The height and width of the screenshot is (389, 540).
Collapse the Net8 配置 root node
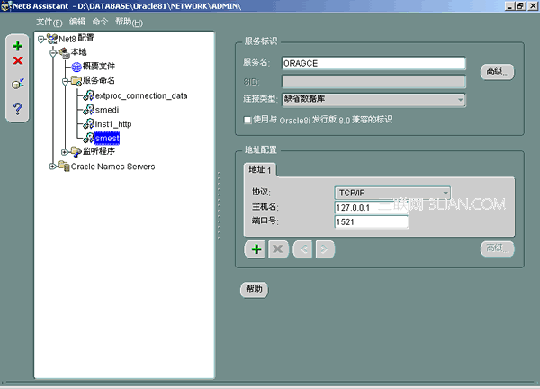(x=41, y=39)
